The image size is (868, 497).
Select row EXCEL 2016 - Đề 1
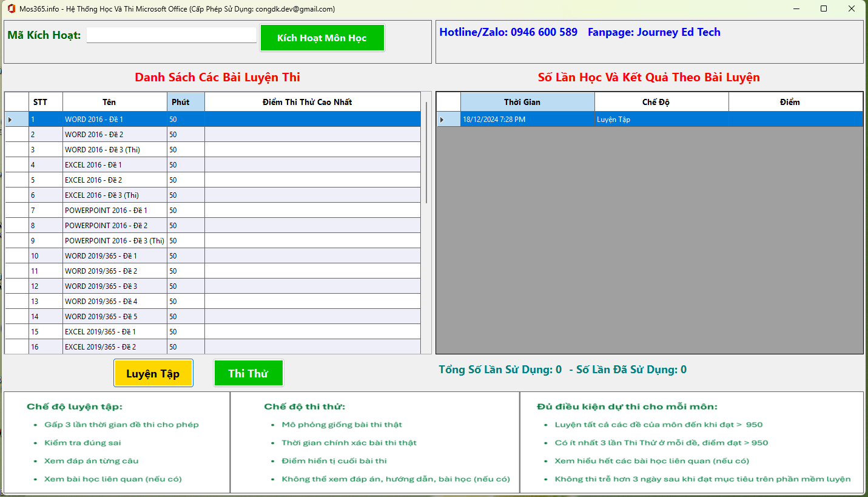[x=213, y=165]
